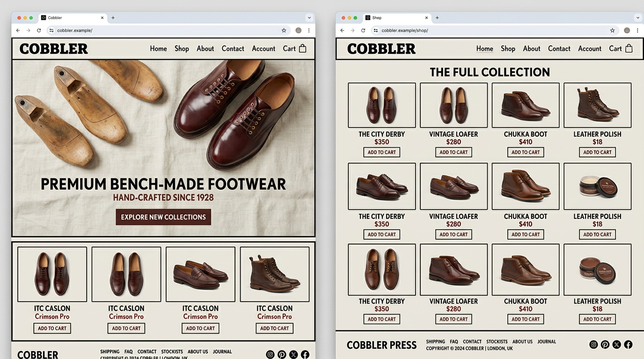
Task: Open the Stockists link in the Shop page footer
Action: 497,342
